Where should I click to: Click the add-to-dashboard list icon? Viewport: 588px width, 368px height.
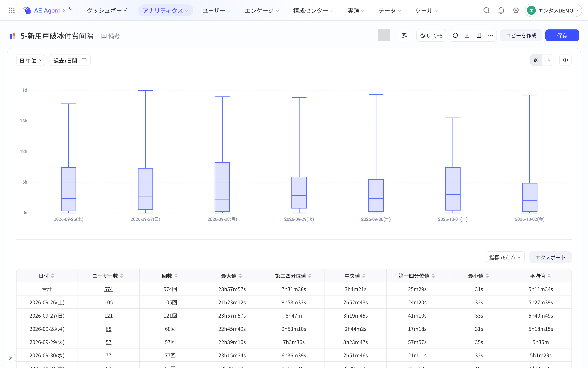[x=404, y=36]
